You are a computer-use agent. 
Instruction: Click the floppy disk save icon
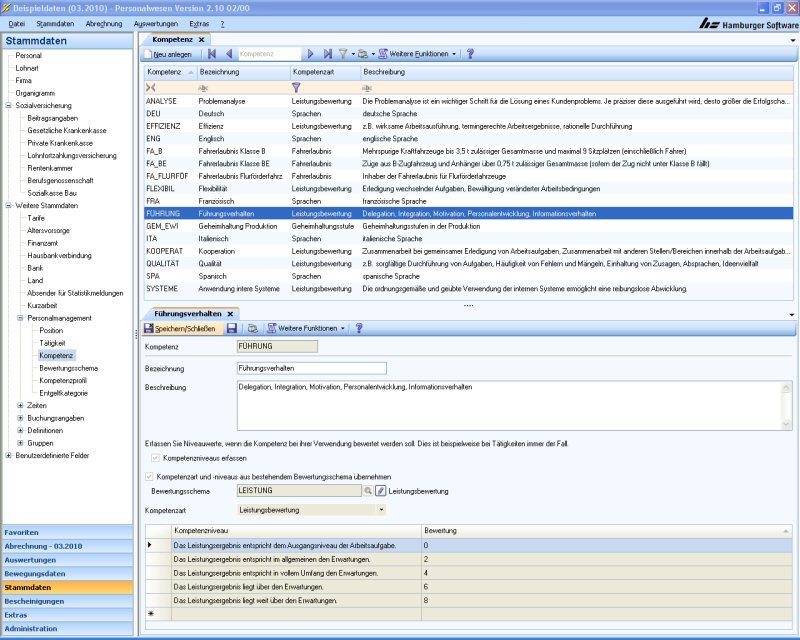(x=231, y=328)
